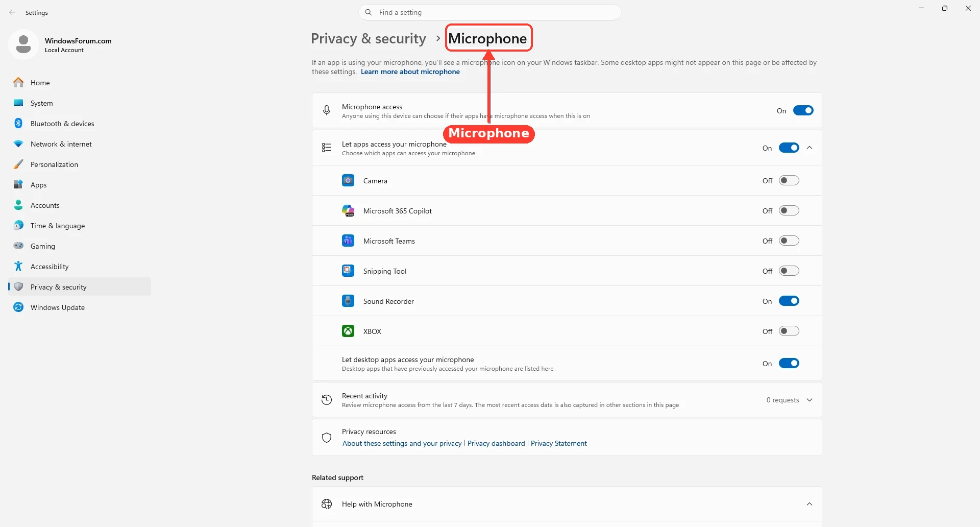This screenshot has width=980, height=527.
Task: Enable microphone access for Snipping Tool
Action: (x=789, y=271)
